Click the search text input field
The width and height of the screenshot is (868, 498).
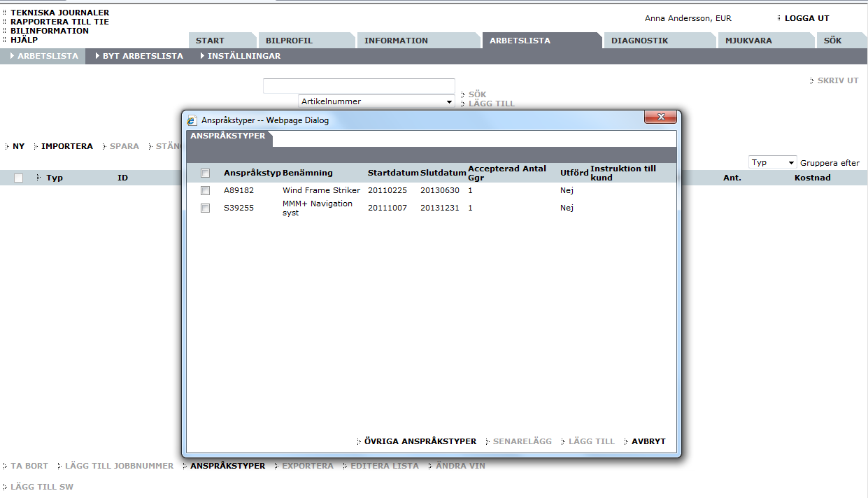(x=359, y=86)
